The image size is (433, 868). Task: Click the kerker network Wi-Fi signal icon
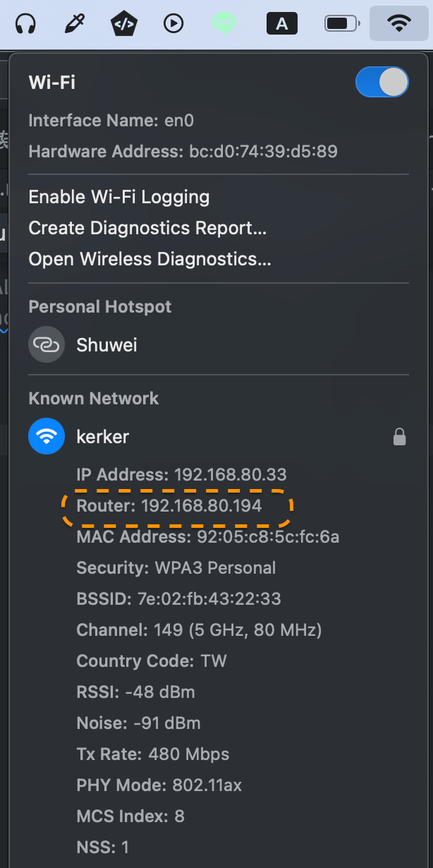(x=46, y=436)
